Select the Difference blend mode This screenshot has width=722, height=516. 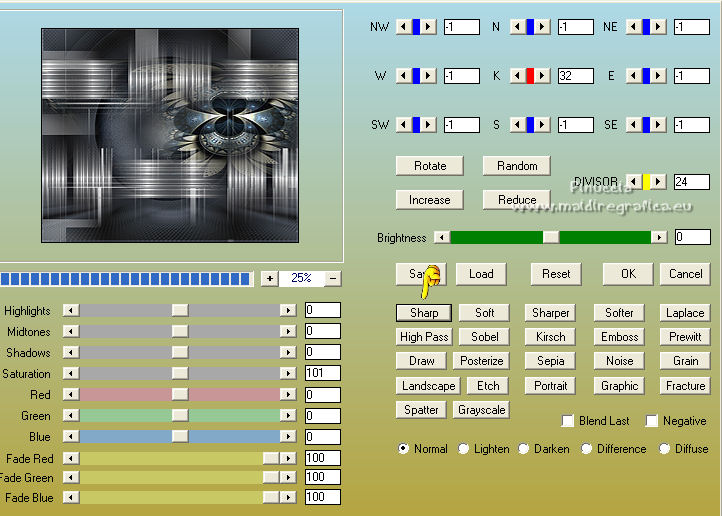tap(587, 449)
